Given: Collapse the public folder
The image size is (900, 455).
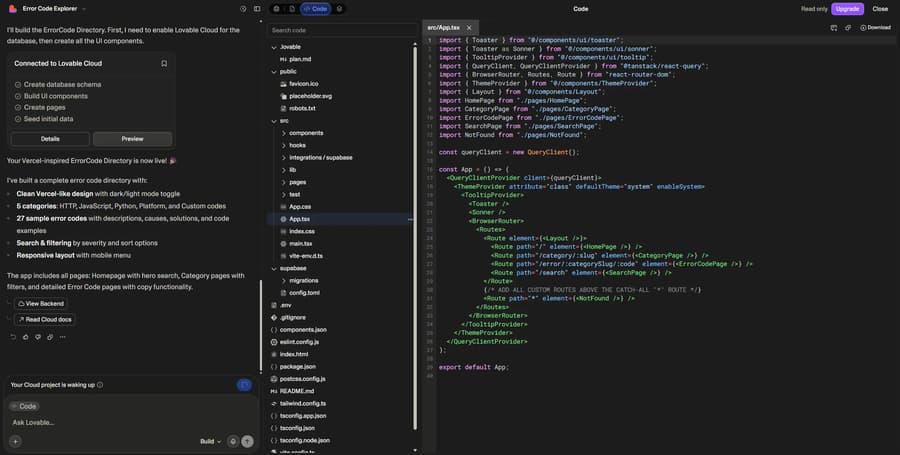Looking at the screenshot, I should click(284, 72).
